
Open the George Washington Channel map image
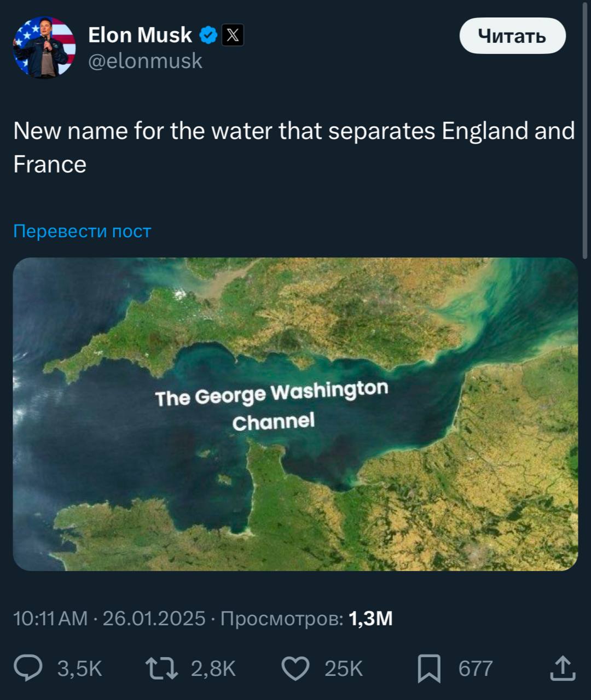296,414
